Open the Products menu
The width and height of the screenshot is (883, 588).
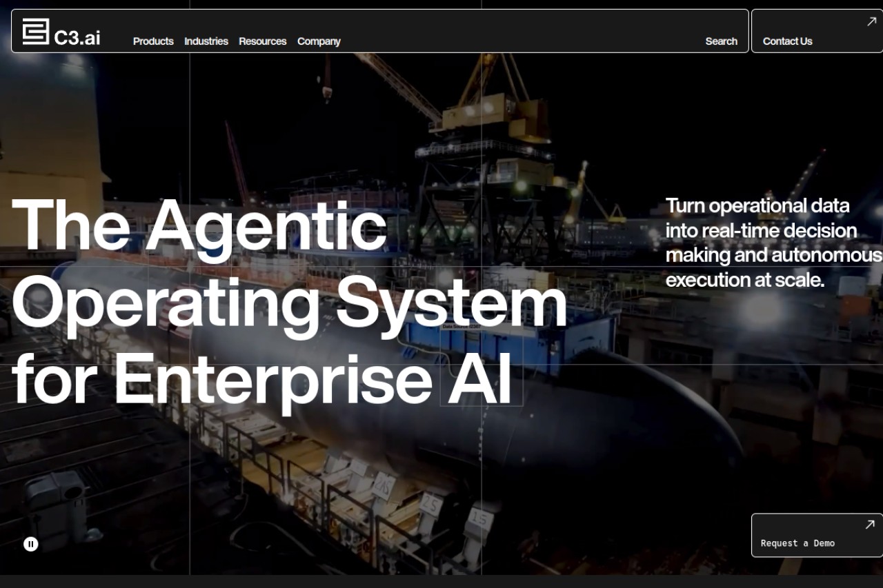click(153, 41)
